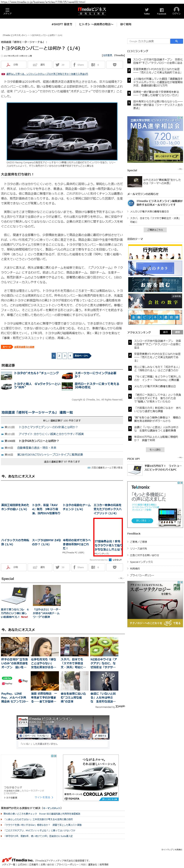
Task: Click the Google カスタム検索 field
Action: click(149, 41)
